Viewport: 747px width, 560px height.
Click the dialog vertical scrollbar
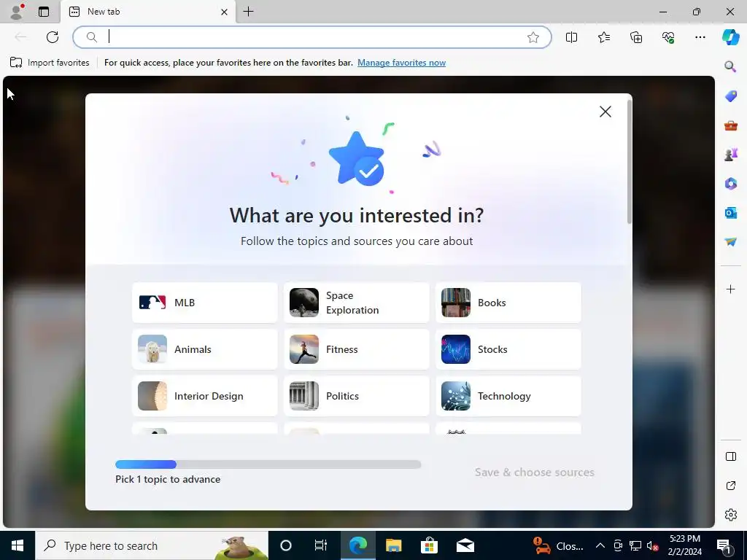point(630,162)
